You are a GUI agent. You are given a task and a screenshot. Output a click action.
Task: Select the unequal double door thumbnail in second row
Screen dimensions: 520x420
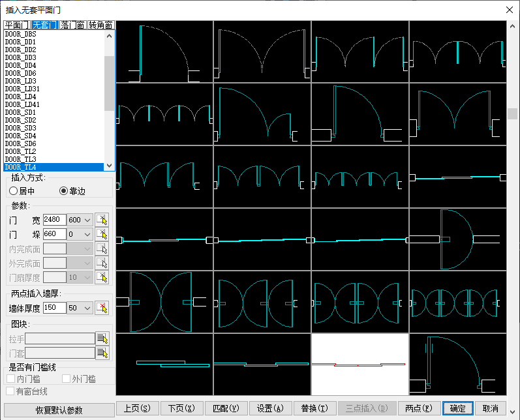click(x=262, y=114)
